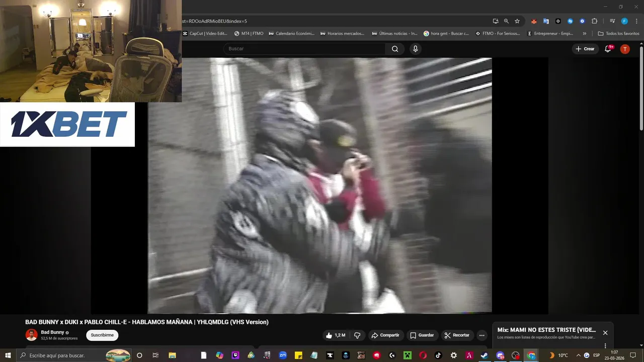This screenshot has height=362, width=644.
Task: Install app icon in the address bar
Action: pyautogui.click(x=496, y=21)
